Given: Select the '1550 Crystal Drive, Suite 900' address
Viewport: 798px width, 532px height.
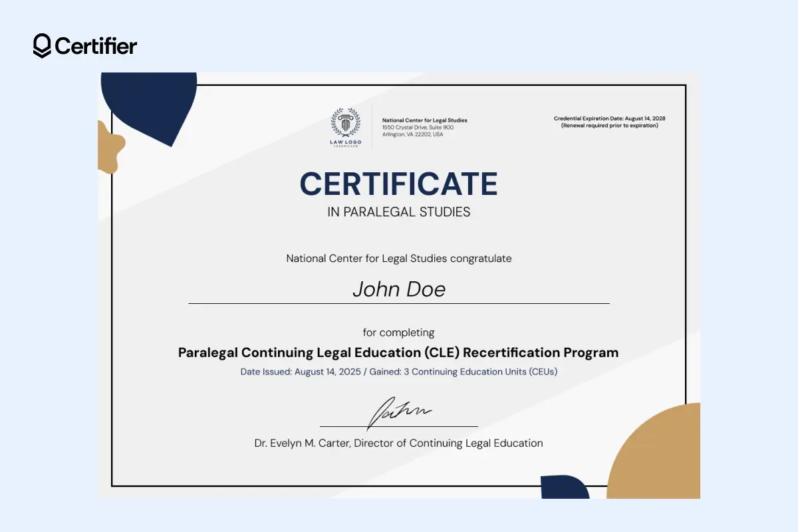Looking at the screenshot, I should tap(418, 127).
